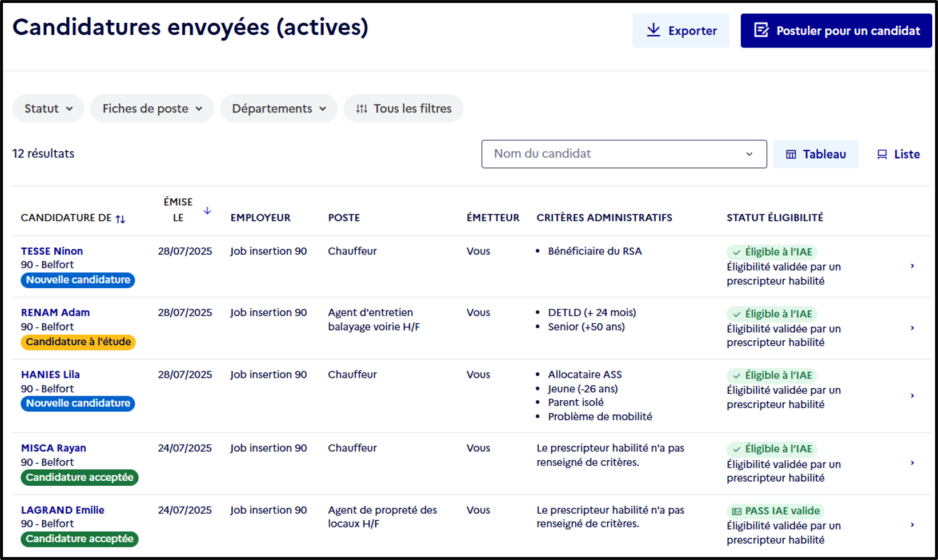
Task: Click Éligible à l'IAE badge for HANIES Lila
Action: pos(772,376)
